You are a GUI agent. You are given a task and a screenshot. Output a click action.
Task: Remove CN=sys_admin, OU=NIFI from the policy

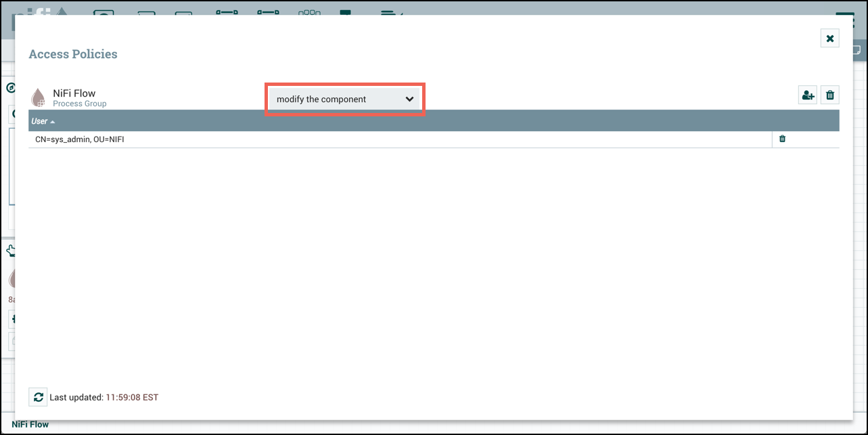(x=782, y=139)
